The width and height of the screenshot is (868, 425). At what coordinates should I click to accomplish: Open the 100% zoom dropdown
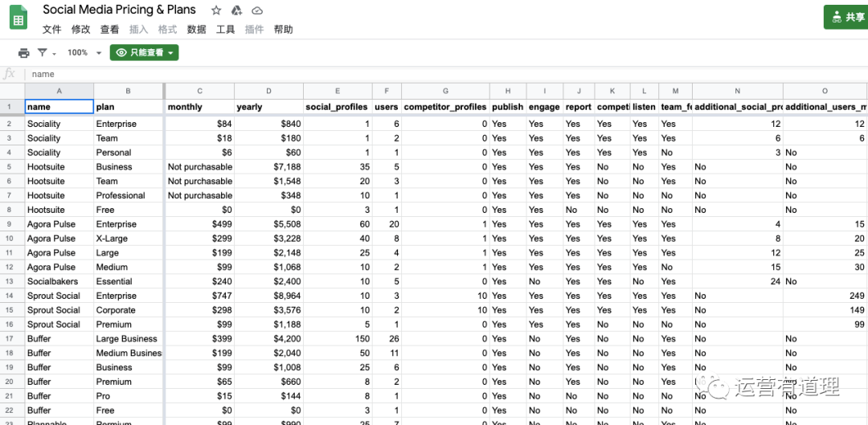pos(84,52)
